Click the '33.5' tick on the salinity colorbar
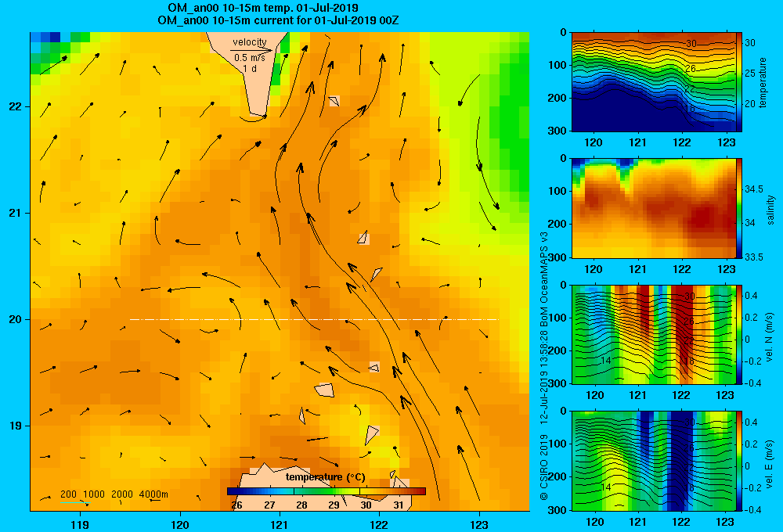The width and height of the screenshot is (783, 532). 754,257
